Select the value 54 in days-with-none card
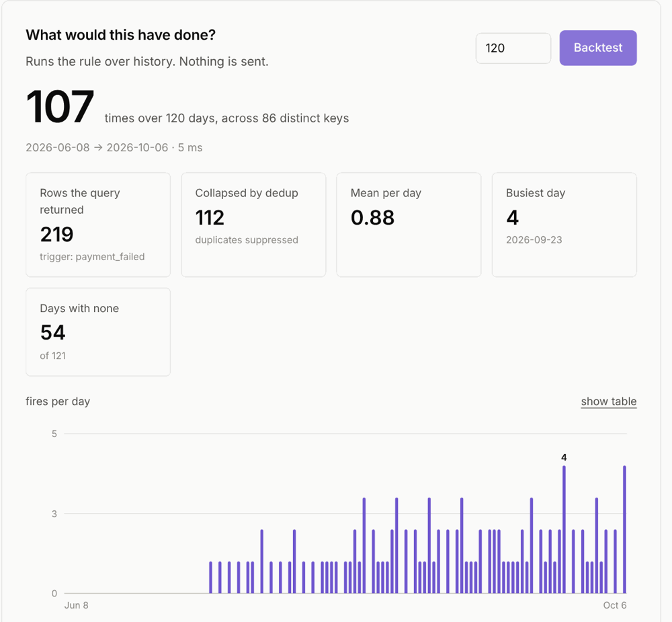This screenshot has width=672, height=622. [52, 332]
